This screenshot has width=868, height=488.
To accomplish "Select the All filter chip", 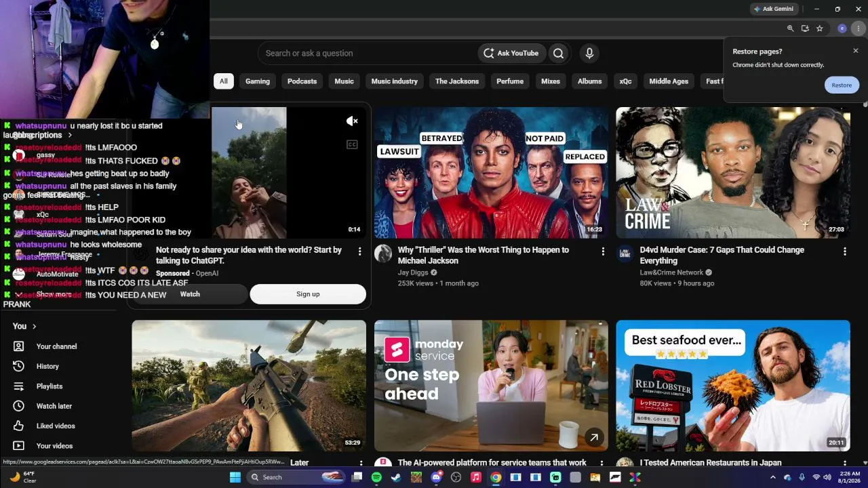I will [x=223, y=81].
